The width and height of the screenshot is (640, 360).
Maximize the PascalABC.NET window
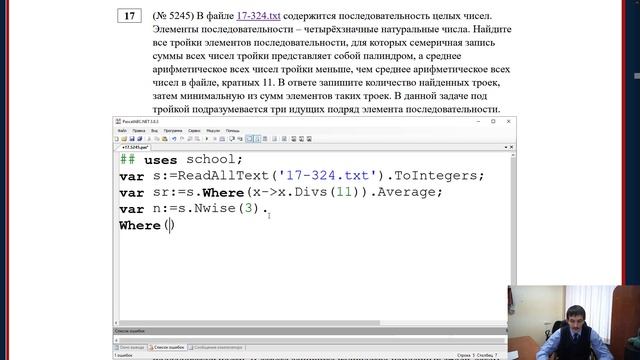pyautogui.click(x=493, y=121)
